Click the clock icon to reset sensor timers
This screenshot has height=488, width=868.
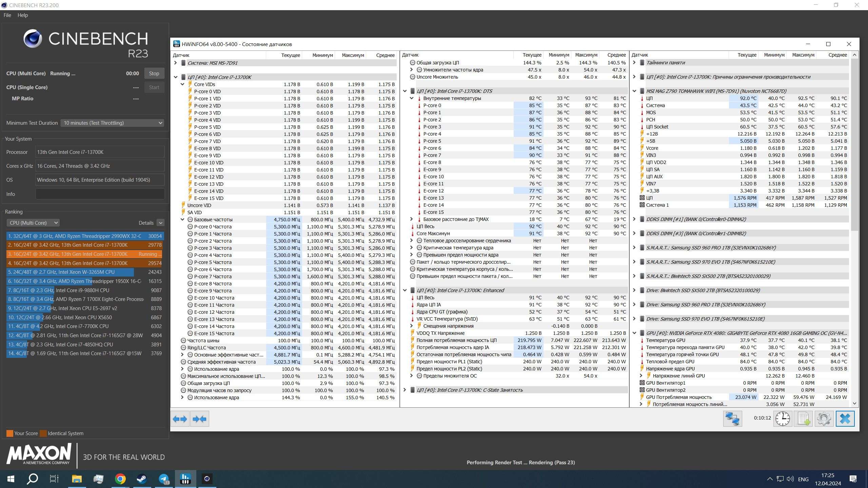click(x=783, y=419)
